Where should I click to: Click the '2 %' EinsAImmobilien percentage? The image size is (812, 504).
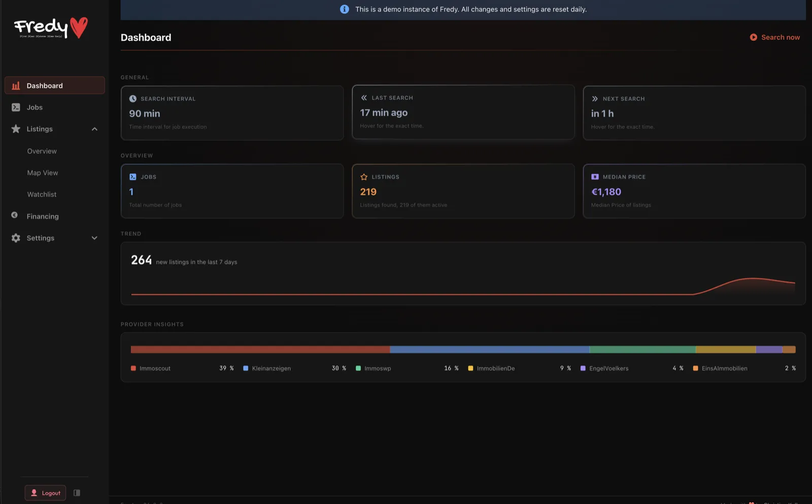[x=790, y=368]
